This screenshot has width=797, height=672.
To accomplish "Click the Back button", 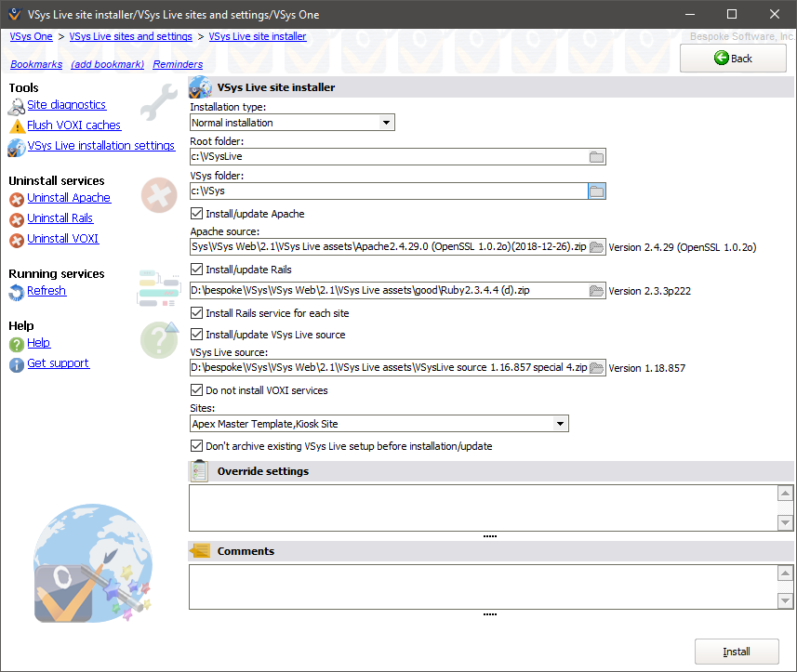I will coord(733,58).
